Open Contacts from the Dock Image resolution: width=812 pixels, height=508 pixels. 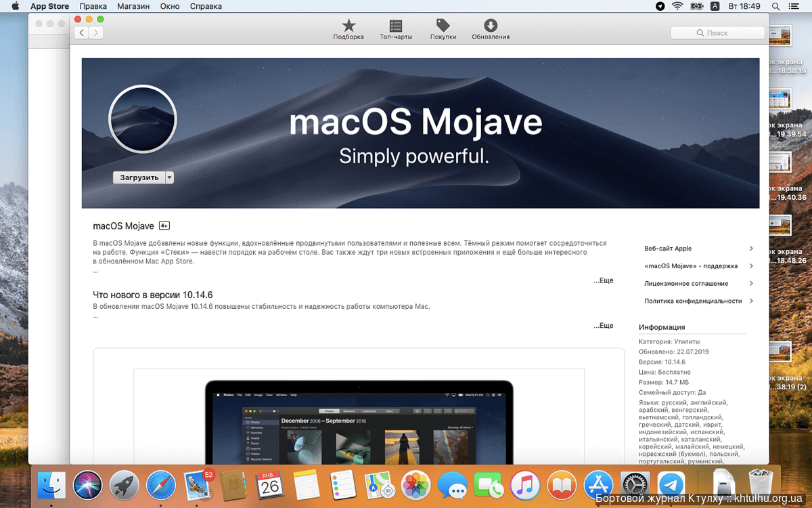[235, 486]
